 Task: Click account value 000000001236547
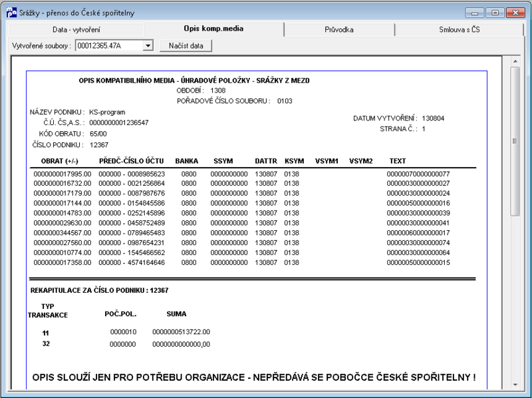tap(119, 122)
